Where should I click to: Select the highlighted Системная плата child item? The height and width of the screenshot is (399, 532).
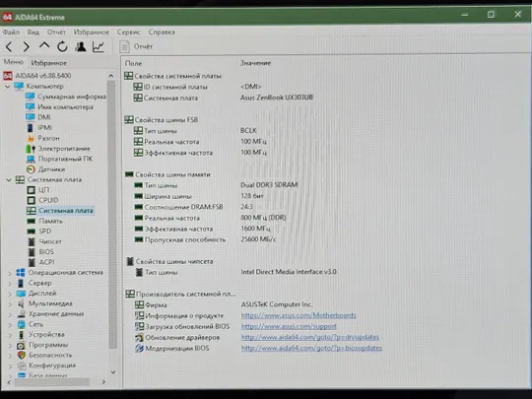click(65, 211)
